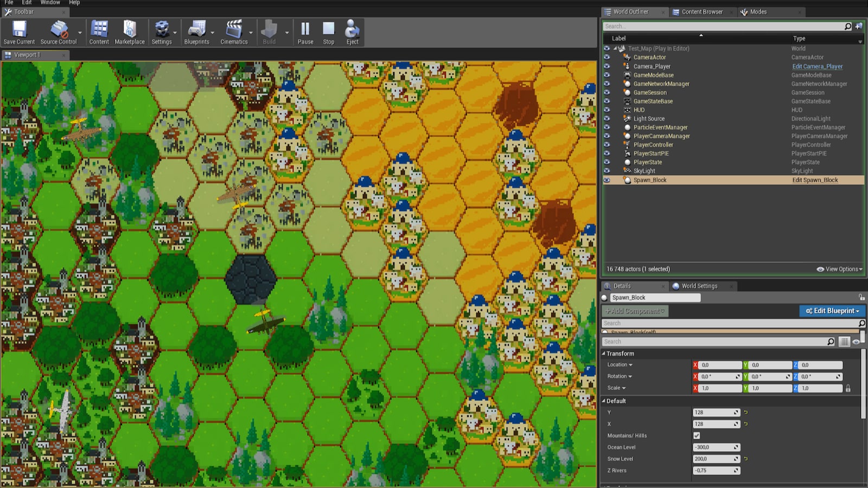Toggle visibility of SkyLight actor

[607, 171]
